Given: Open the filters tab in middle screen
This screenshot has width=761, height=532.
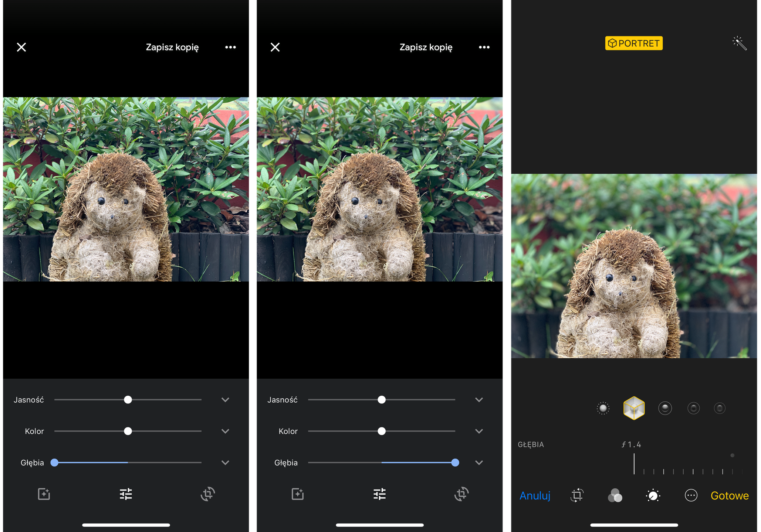Looking at the screenshot, I should pyautogui.click(x=298, y=494).
